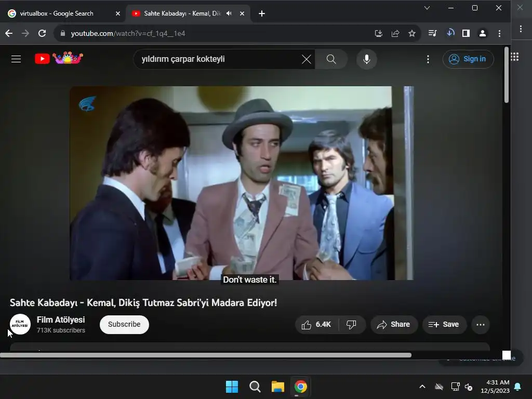Go back to previous page

tap(9, 33)
